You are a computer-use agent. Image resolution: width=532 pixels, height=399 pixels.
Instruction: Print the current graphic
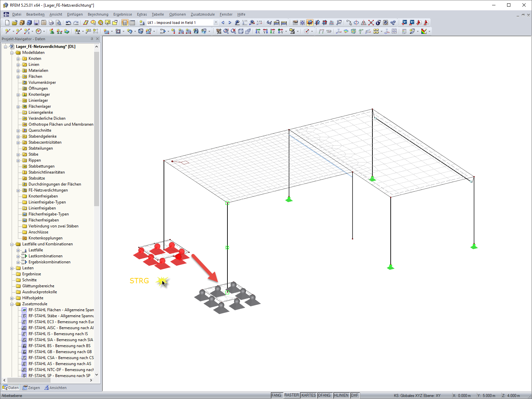pos(51,23)
